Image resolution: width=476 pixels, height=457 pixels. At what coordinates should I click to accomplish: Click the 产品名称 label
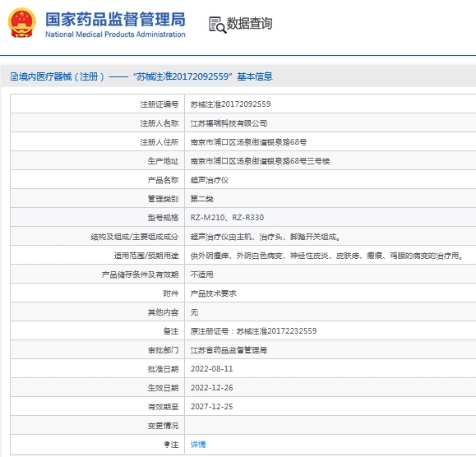(x=163, y=180)
